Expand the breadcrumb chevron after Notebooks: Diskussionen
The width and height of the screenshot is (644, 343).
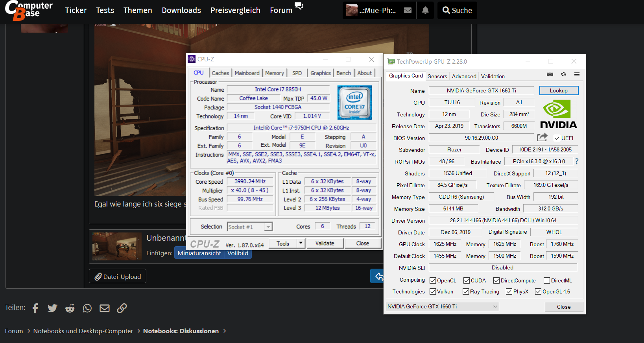(225, 331)
